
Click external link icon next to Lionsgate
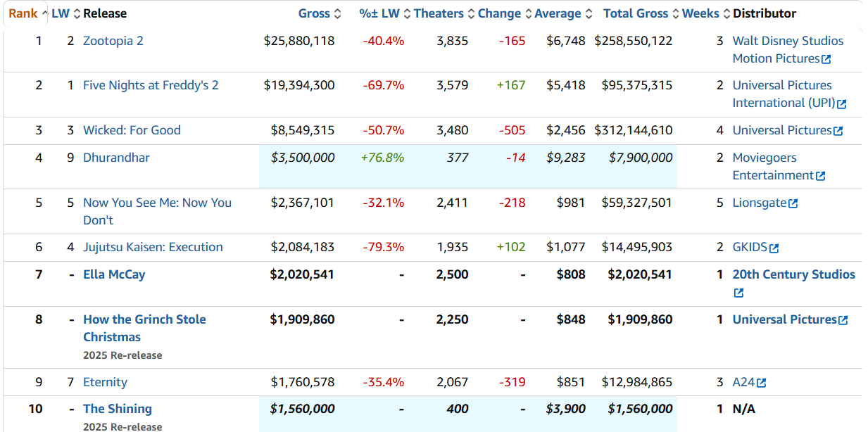coord(793,203)
